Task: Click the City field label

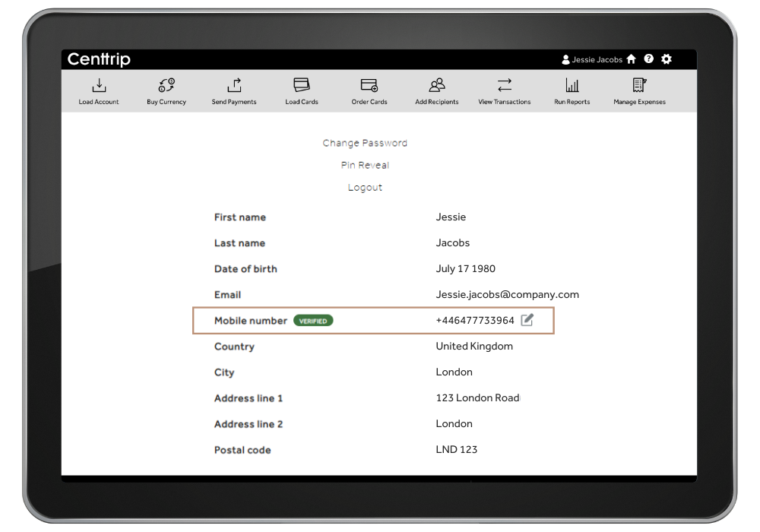Action: click(224, 372)
